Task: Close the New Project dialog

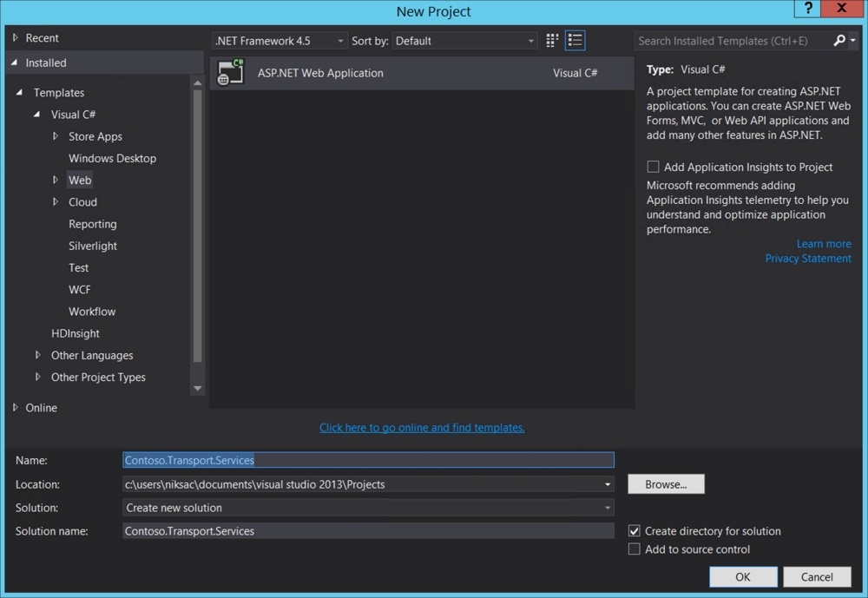Action: [x=842, y=9]
